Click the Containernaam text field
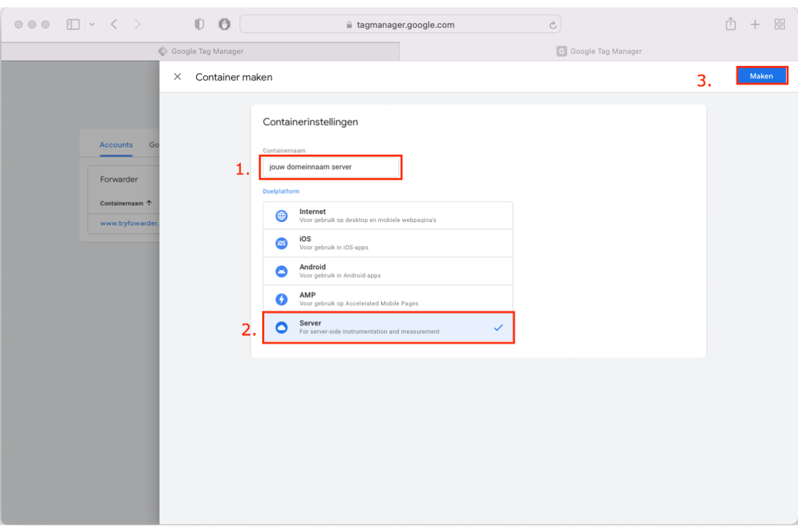The width and height of the screenshot is (798, 532). (332, 167)
